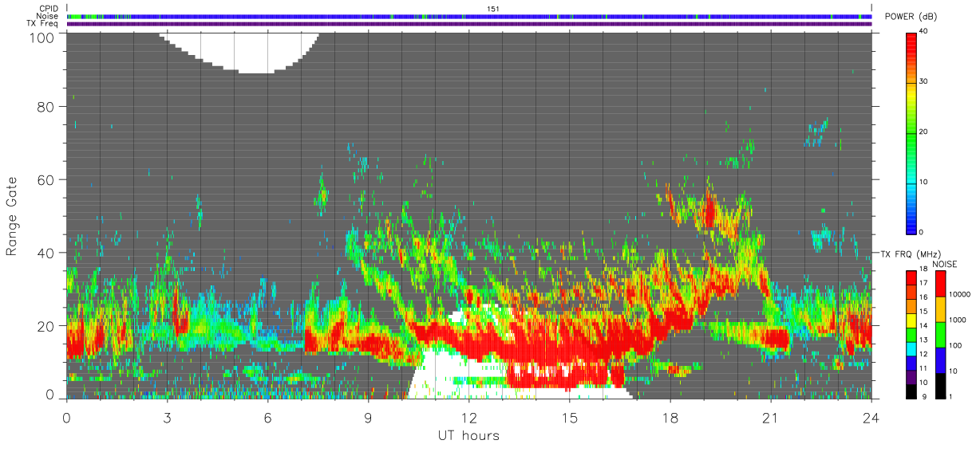Select the cyan 12–13 MHz swatch in the TX FRQ legend
The width and height of the screenshot is (980, 452).
pos(911,349)
